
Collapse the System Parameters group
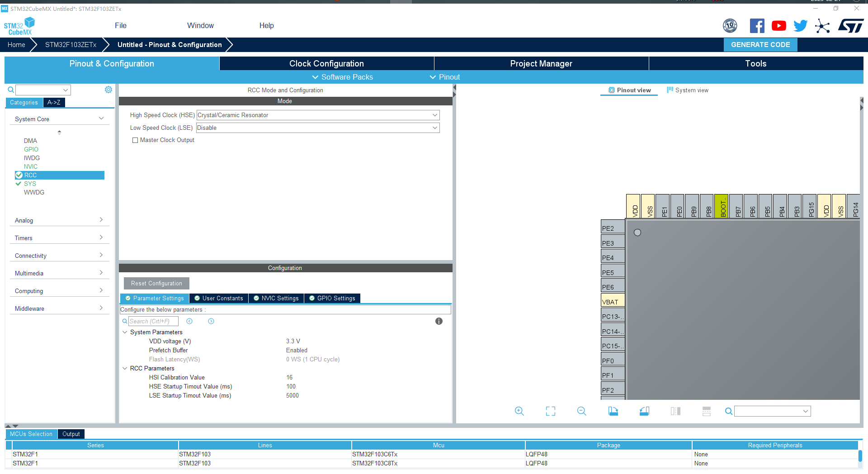[x=125, y=332]
